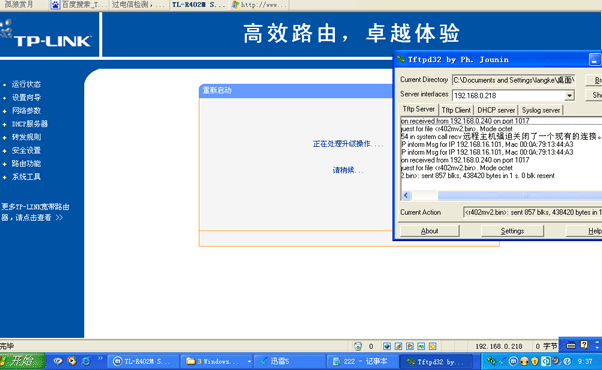Switch to the Tftp Client tab
Viewport: 602px width, 370px height.
click(456, 110)
